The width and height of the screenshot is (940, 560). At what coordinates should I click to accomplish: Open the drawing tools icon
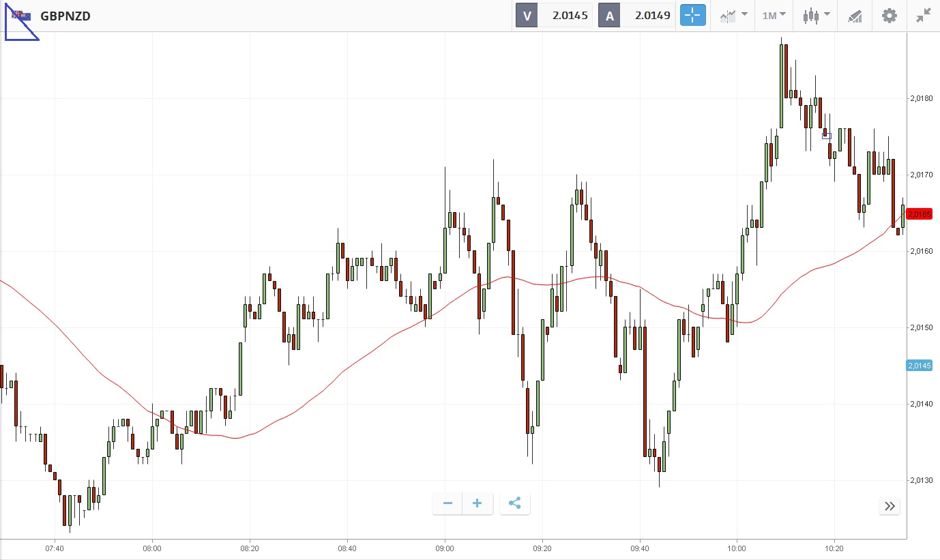point(855,15)
